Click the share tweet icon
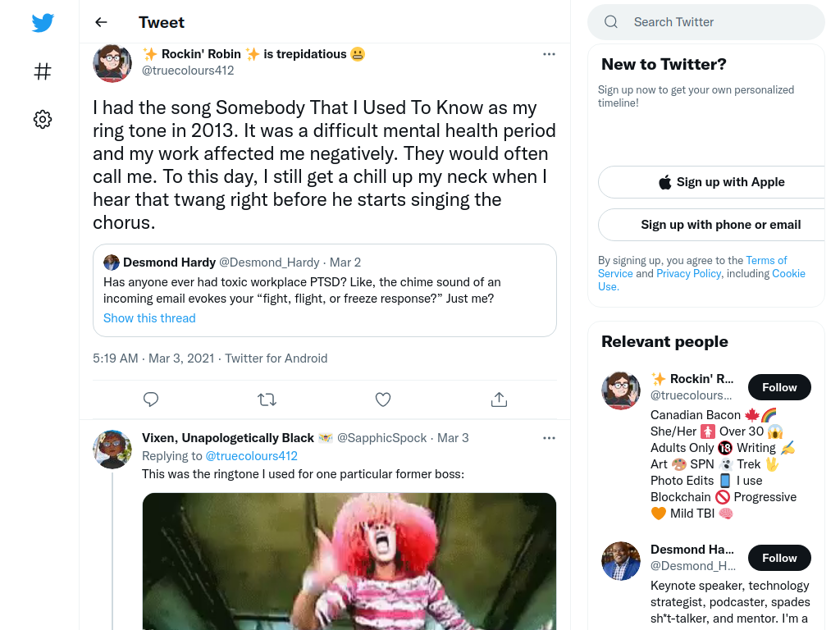840x630 pixels. point(499,399)
